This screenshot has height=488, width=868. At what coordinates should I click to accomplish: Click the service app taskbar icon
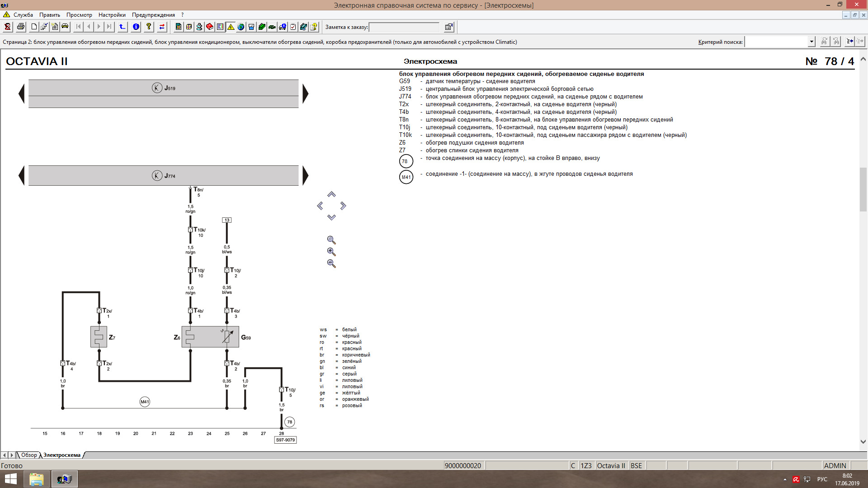coord(64,479)
